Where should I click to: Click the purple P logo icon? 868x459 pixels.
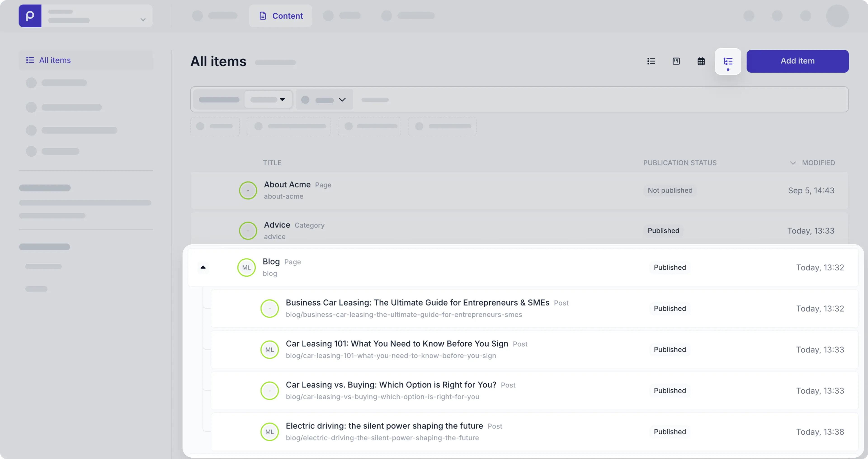[x=30, y=16]
